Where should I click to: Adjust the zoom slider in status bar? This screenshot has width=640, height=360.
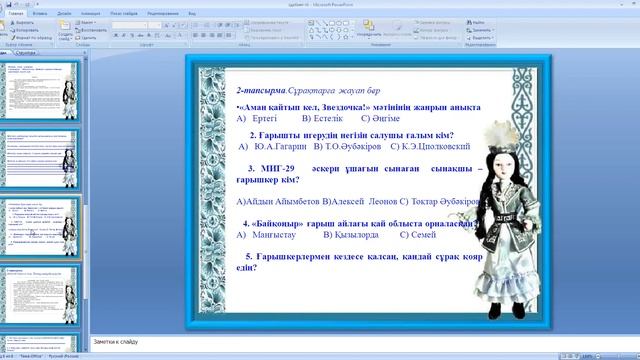pos(618,356)
